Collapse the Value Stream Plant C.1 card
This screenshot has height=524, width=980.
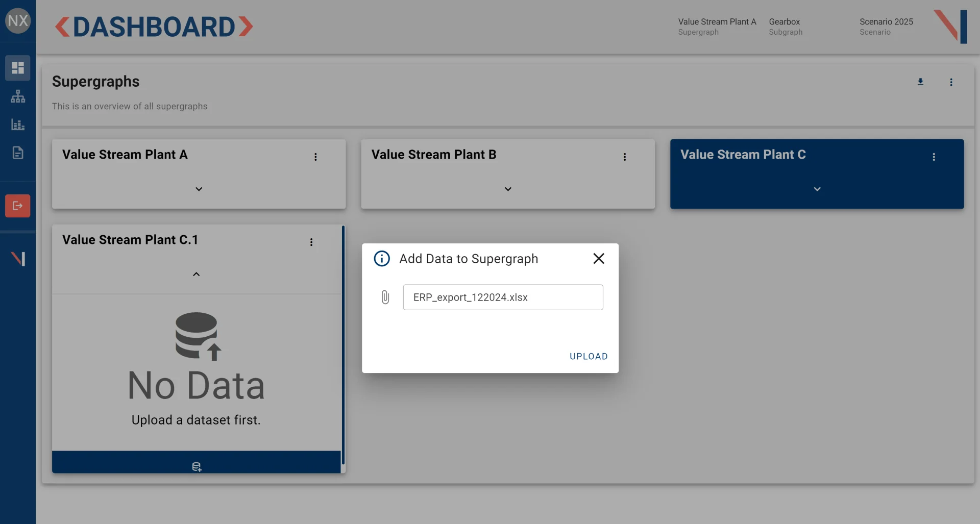(x=196, y=274)
